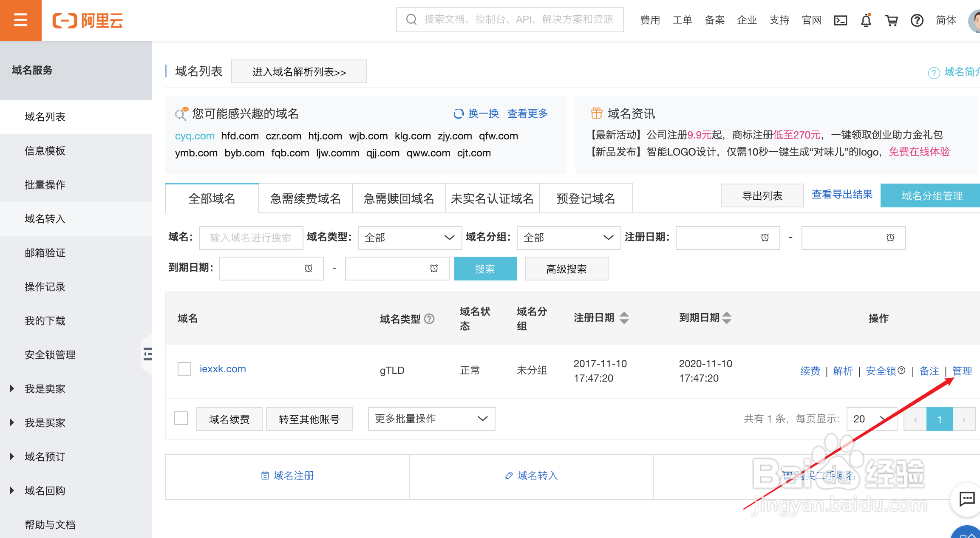Click the help question mark icon

coord(917,20)
